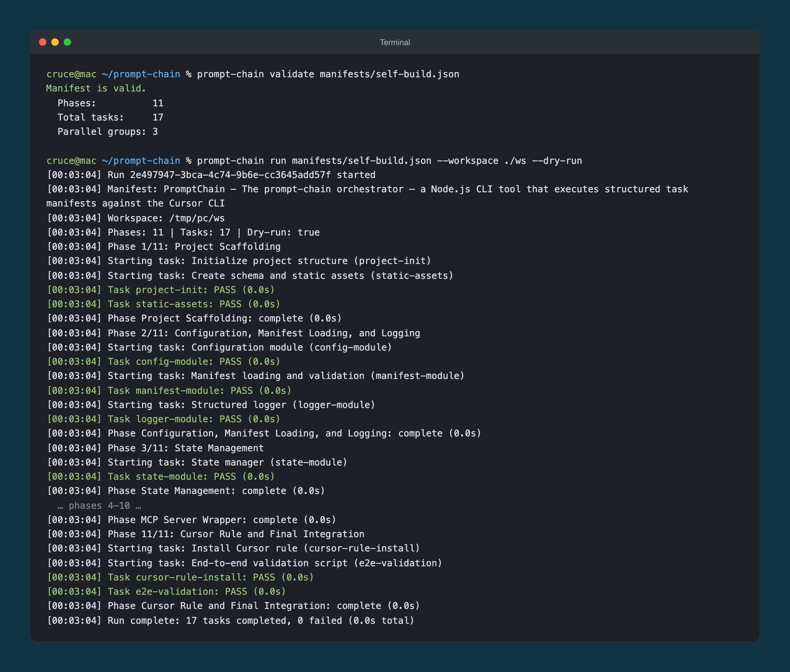Viewport: 790px width, 672px height.
Task: Click the 'Parallel groups: 3' line
Action: pyautogui.click(x=108, y=132)
